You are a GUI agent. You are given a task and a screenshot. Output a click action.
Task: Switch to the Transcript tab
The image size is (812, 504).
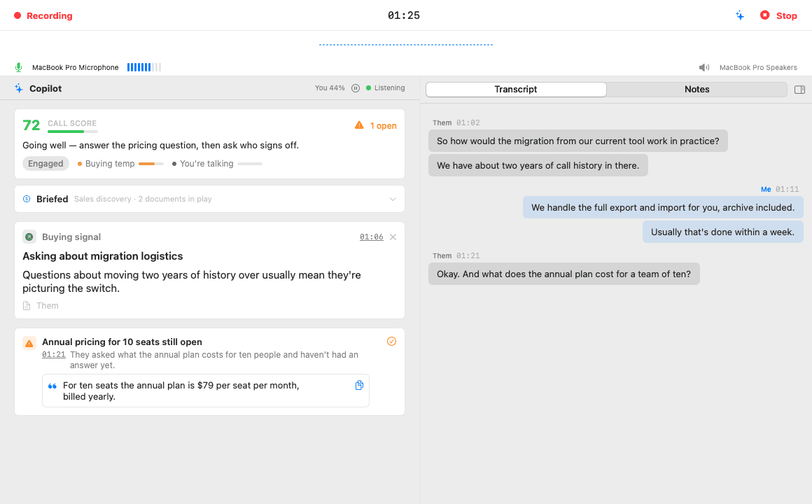pos(516,89)
